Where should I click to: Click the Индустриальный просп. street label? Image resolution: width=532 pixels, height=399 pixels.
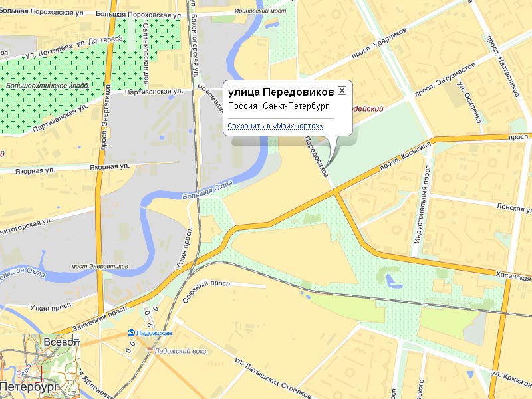[422, 203]
